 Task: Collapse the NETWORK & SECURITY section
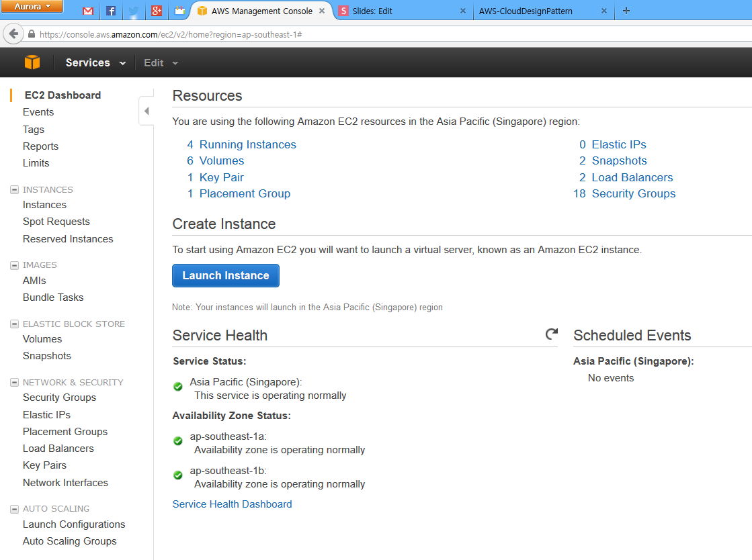coord(14,382)
